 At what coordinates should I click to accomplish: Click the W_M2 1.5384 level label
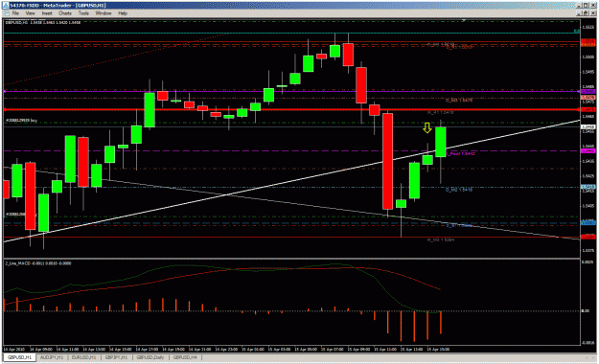pyautogui.click(x=441, y=239)
